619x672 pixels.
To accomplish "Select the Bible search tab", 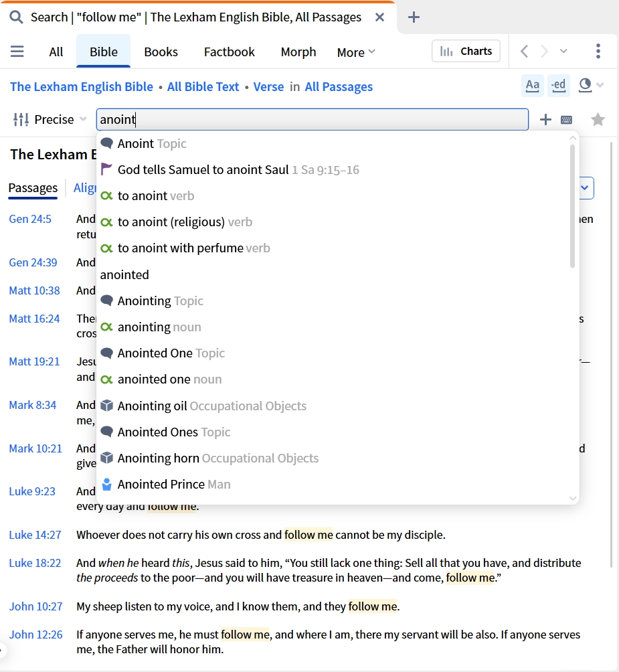I will [x=104, y=52].
